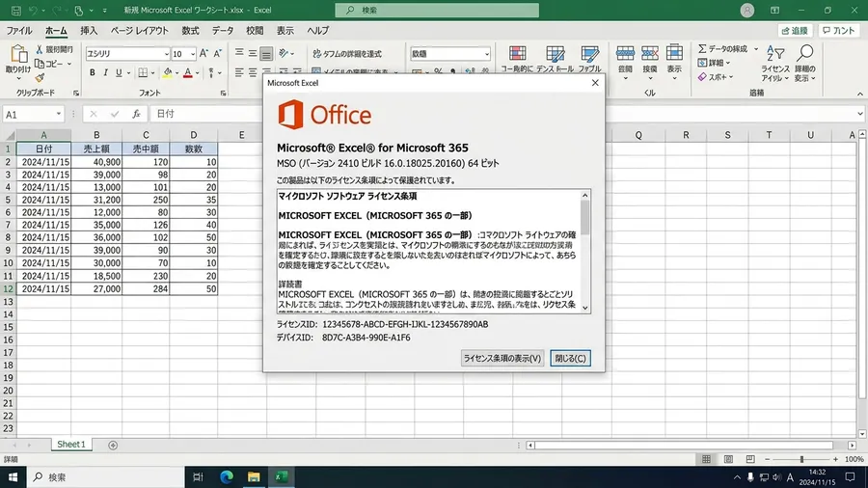Click the Task View taskbar icon
This screenshot has width=868, height=488.
point(198,477)
